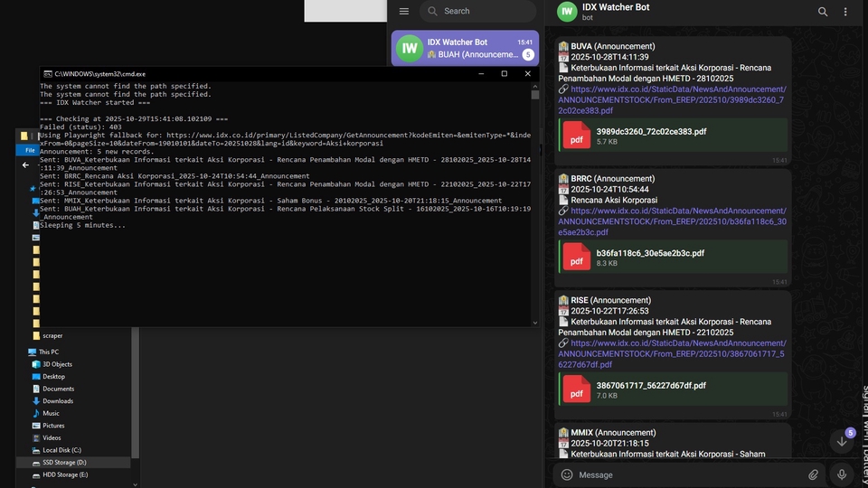Select This PC in navigation tree
This screenshot has width=868, height=488.
point(49,352)
